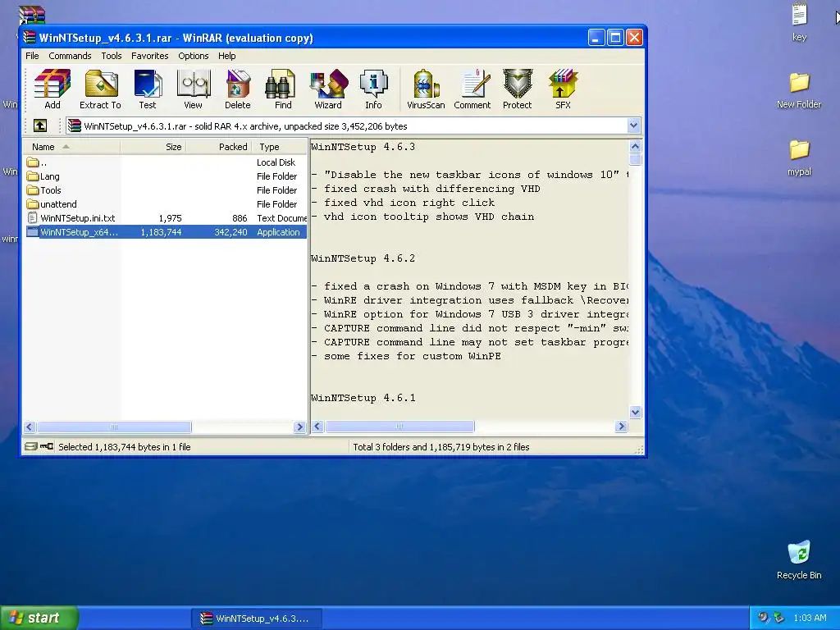Sort the file list by Name column
Viewport: 840px width, 630px height.
[71, 147]
